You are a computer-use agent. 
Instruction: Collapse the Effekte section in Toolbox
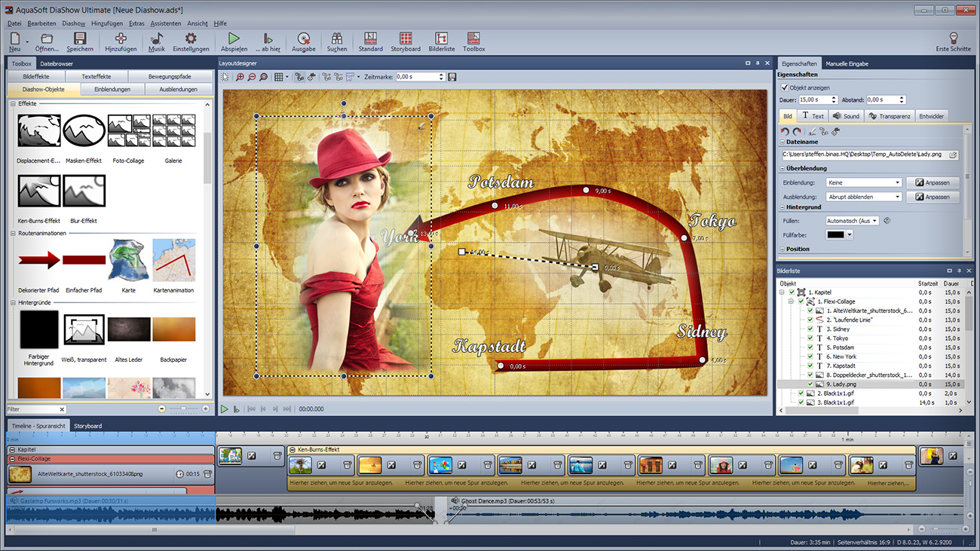[13, 103]
